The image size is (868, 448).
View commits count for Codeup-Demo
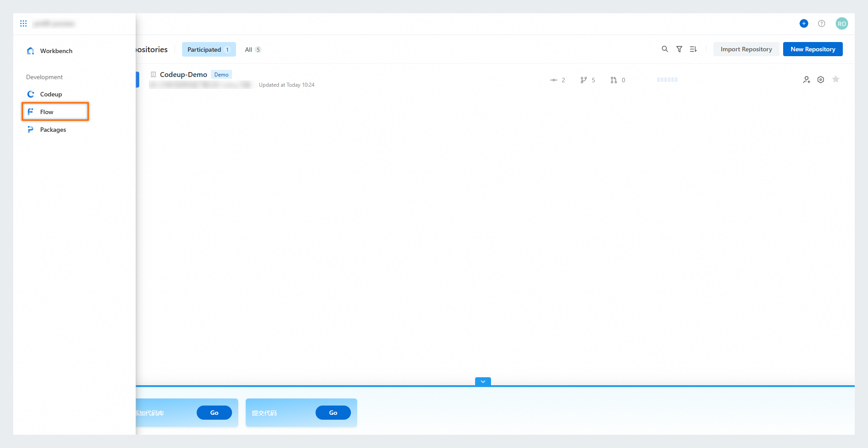(x=558, y=80)
